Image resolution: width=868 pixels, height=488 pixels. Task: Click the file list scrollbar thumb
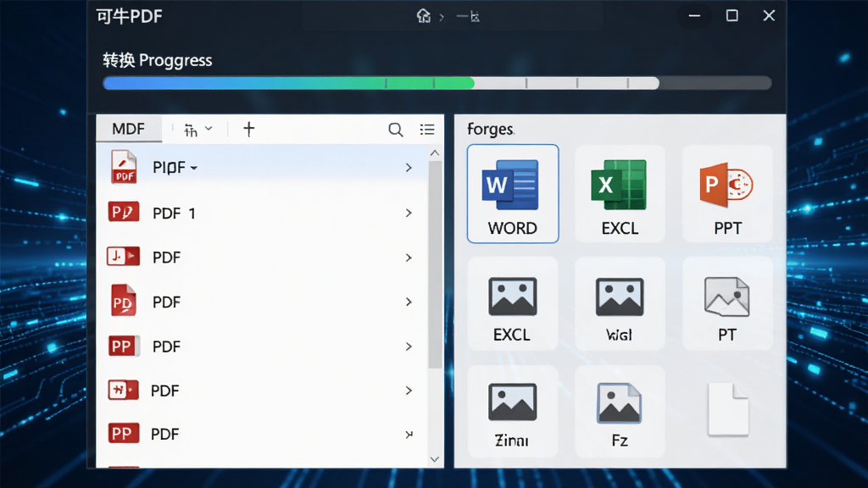(x=435, y=264)
